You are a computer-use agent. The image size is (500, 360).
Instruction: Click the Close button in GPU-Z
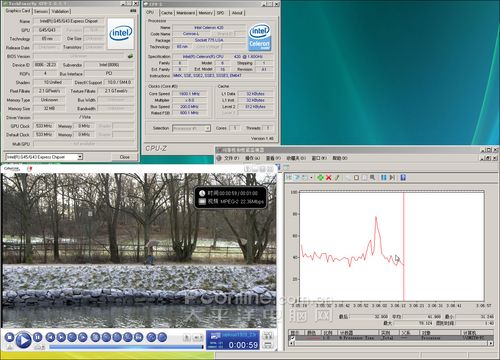click(x=125, y=157)
